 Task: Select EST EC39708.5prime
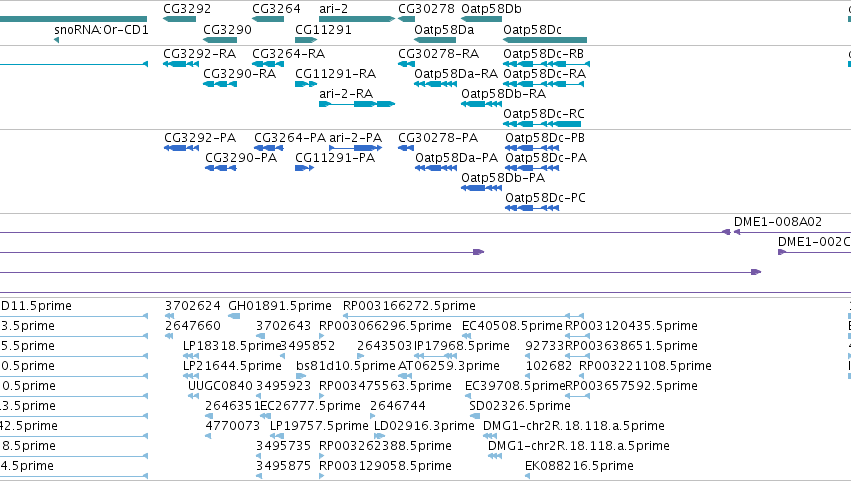click(468, 396)
